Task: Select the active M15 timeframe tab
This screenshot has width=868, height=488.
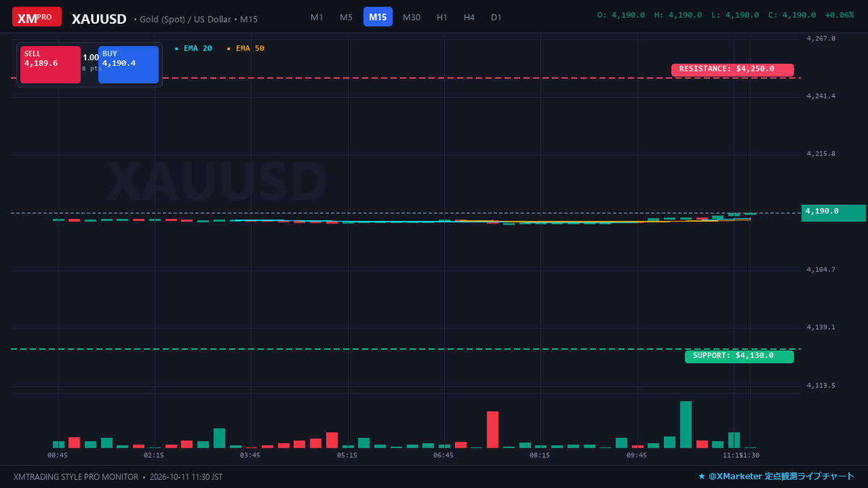Action: tap(378, 17)
